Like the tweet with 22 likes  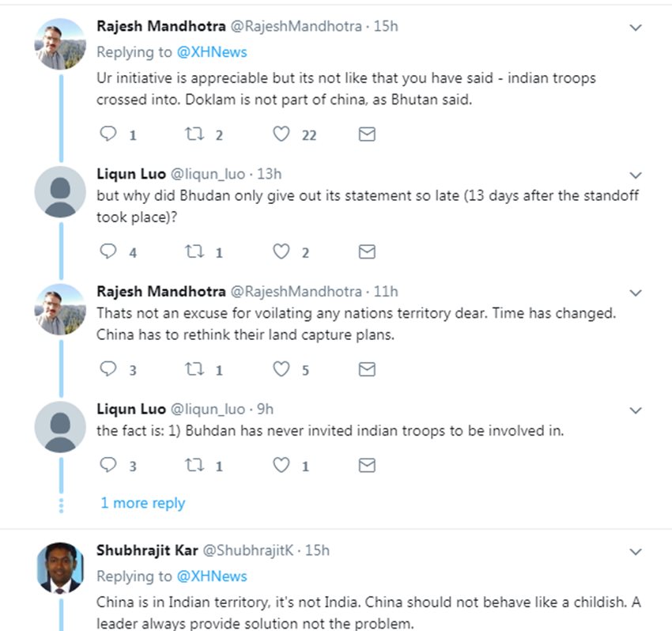point(281,134)
